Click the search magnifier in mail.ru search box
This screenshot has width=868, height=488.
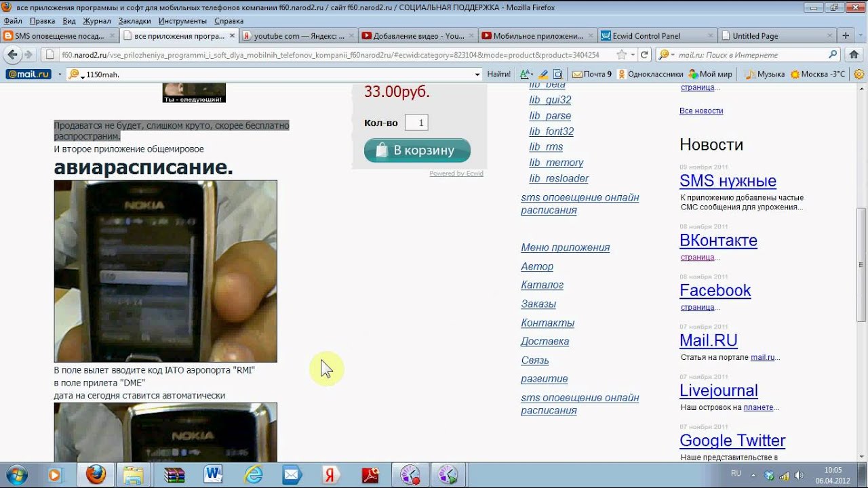833,55
